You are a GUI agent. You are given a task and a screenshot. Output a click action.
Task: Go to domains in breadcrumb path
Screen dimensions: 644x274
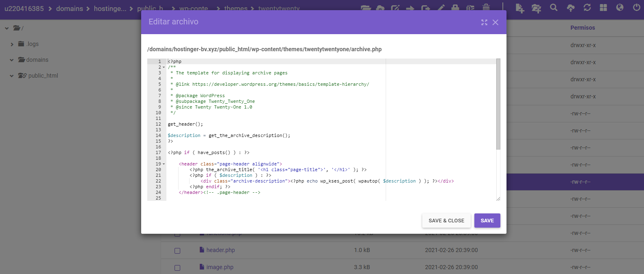tap(70, 9)
